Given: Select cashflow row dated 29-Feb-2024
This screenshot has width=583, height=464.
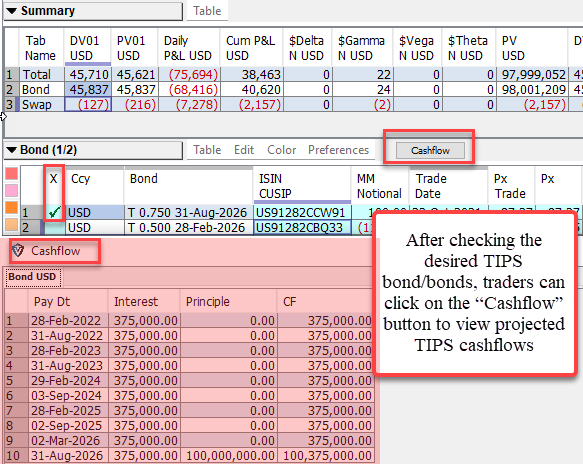Looking at the screenshot, I should click(x=190, y=381).
